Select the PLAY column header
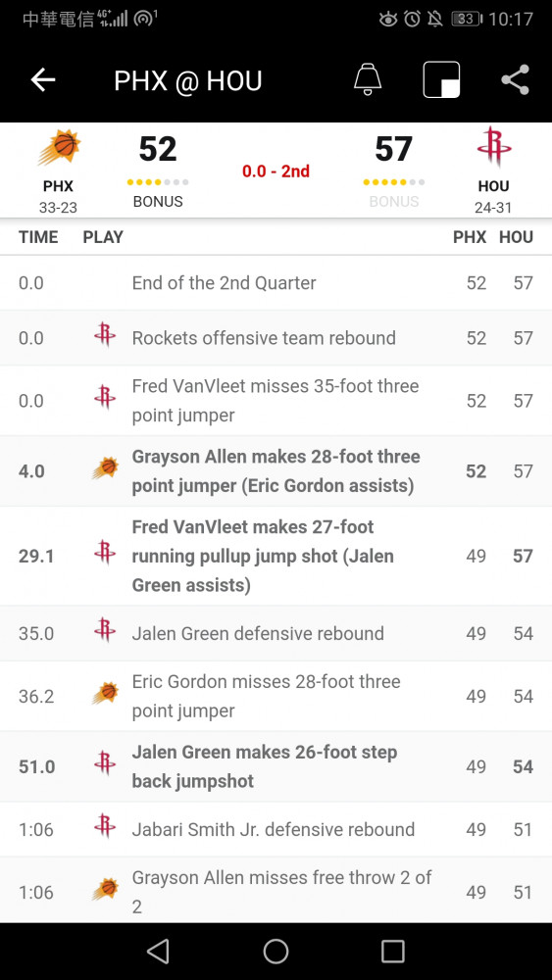The image size is (552, 980). pyautogui.click(x=103, y=237)
